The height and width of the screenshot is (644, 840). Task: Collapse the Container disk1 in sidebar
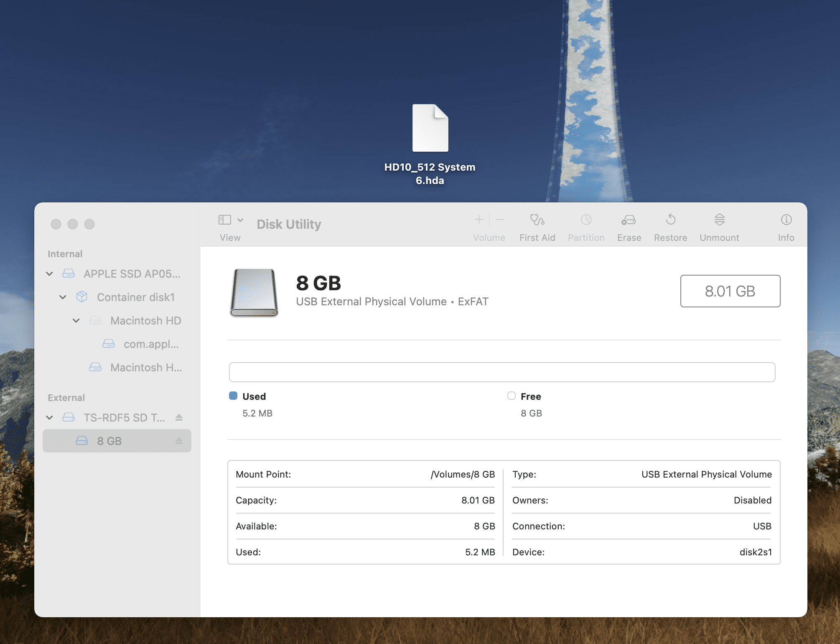(x=63, y=296)
